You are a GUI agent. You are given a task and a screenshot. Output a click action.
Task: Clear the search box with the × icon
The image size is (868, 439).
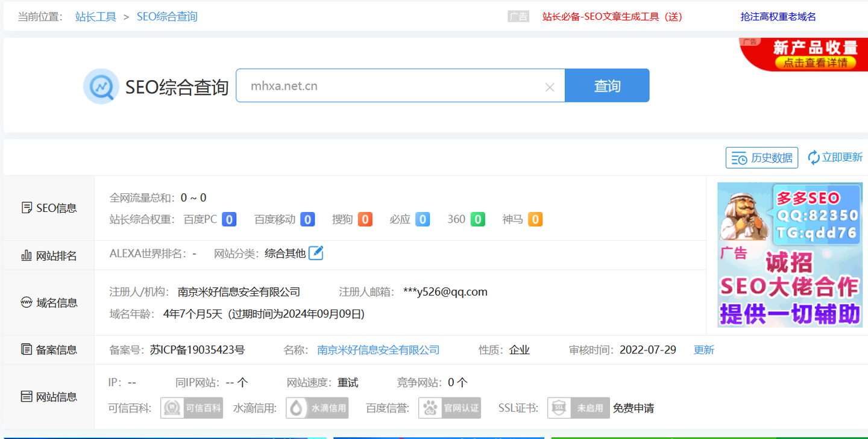click(549, 87)
